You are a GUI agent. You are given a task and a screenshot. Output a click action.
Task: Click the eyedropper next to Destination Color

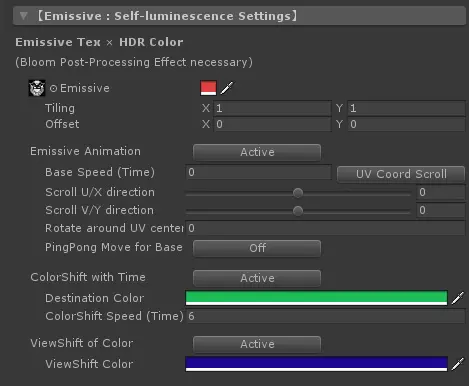[458, 298]
